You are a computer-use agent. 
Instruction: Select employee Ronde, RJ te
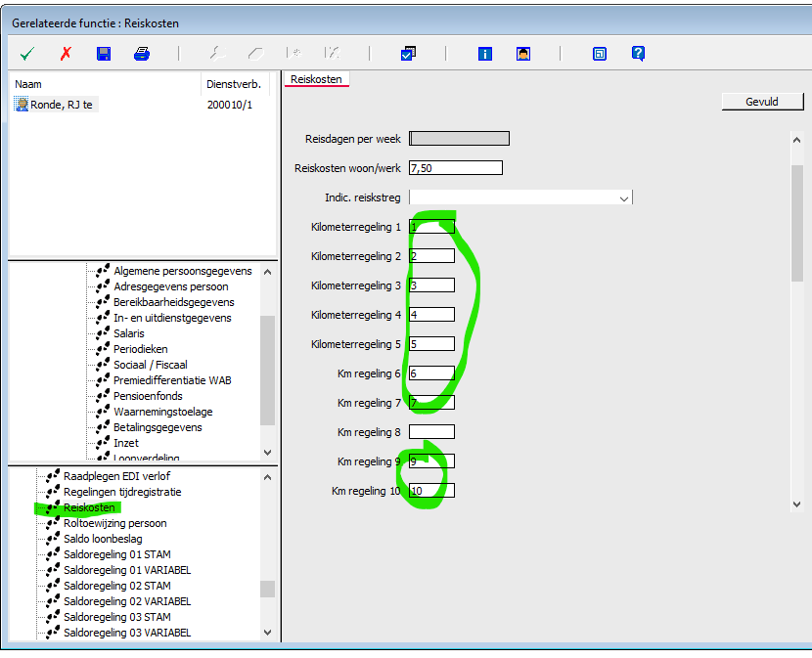61,105
